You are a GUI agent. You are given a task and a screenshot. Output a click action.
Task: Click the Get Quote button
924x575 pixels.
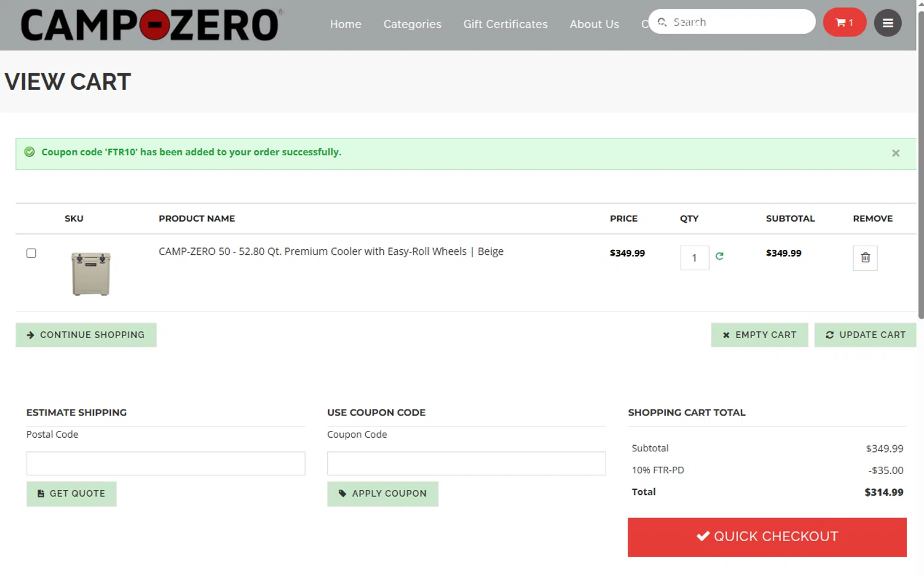click(71, 494)
